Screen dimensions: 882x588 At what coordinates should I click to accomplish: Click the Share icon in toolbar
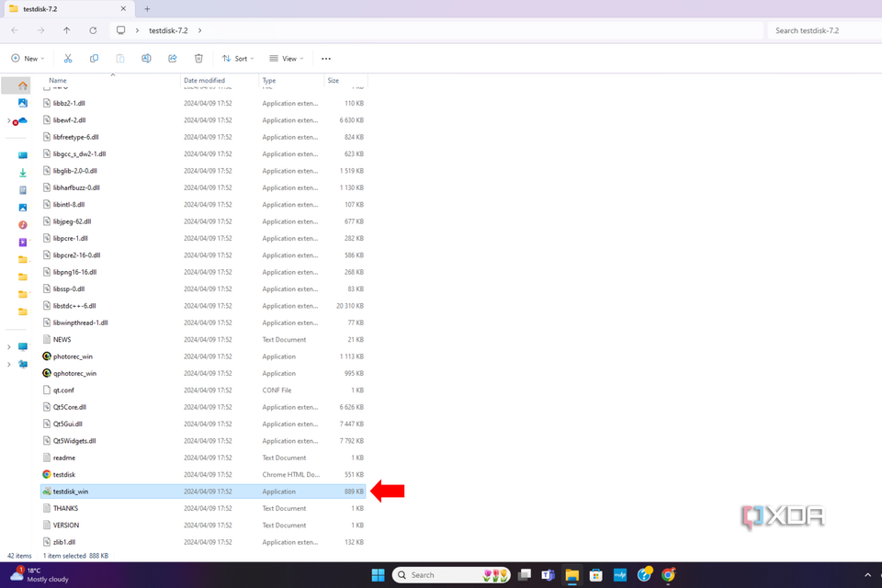pos(173,59)
